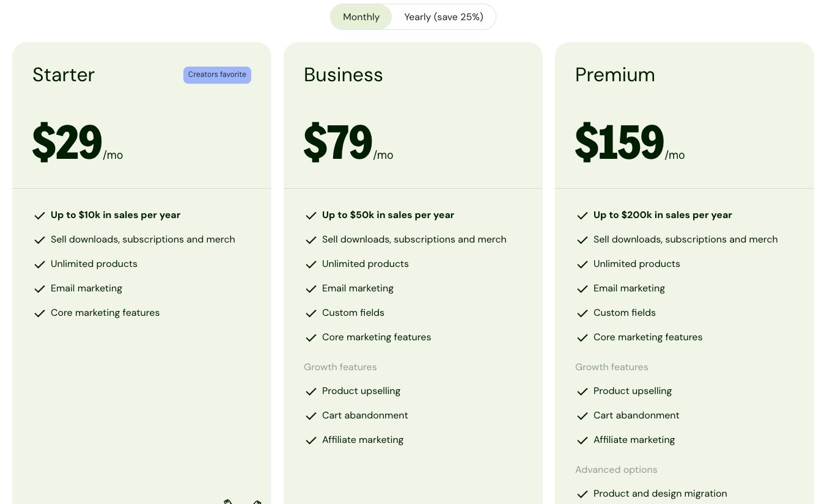
Task: Click the mascot hand peeking from the Starter card
Action: click(x=228, y=502)
